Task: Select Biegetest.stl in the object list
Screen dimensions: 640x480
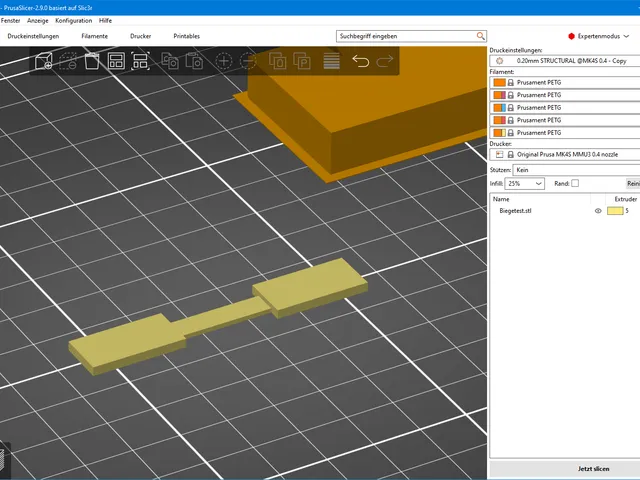Action: pos(515,211)
